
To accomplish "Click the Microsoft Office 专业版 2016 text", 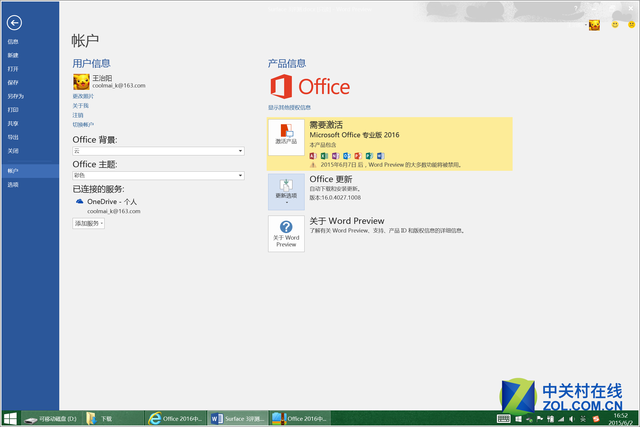I will coord(354,135).
